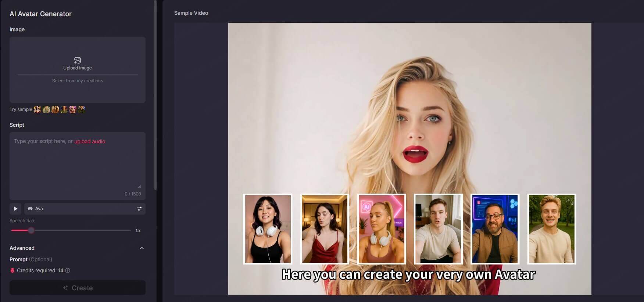
Task: Pick the first Try sample thumbnail
Action: point(37,109)
